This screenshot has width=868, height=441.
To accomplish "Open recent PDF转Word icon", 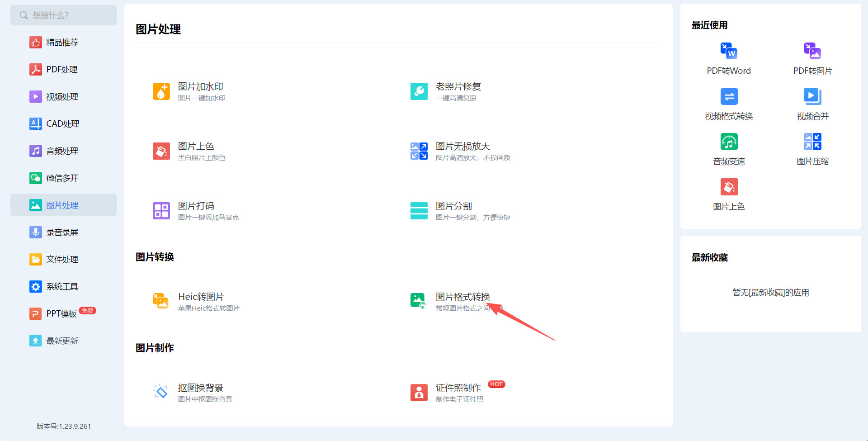I will (729, 51).
